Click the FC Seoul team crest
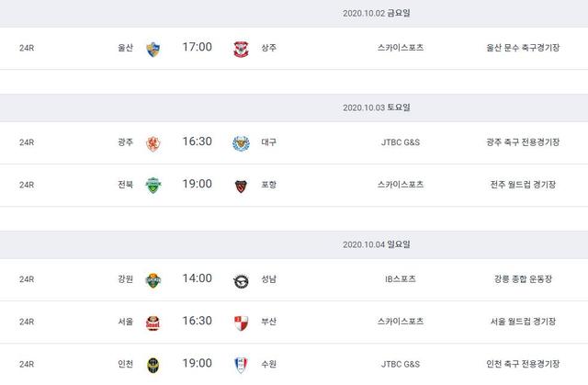588x385 pixels. pos(153,321)
